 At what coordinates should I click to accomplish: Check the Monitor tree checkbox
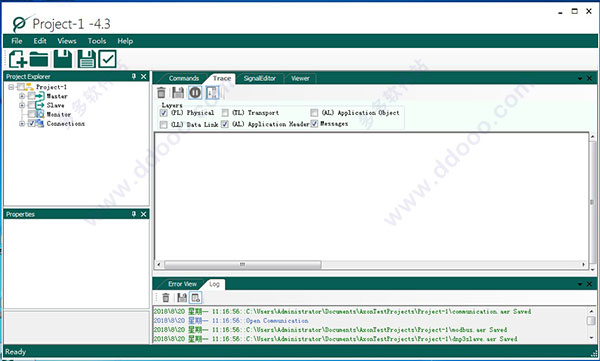click(x=32, y=114)
